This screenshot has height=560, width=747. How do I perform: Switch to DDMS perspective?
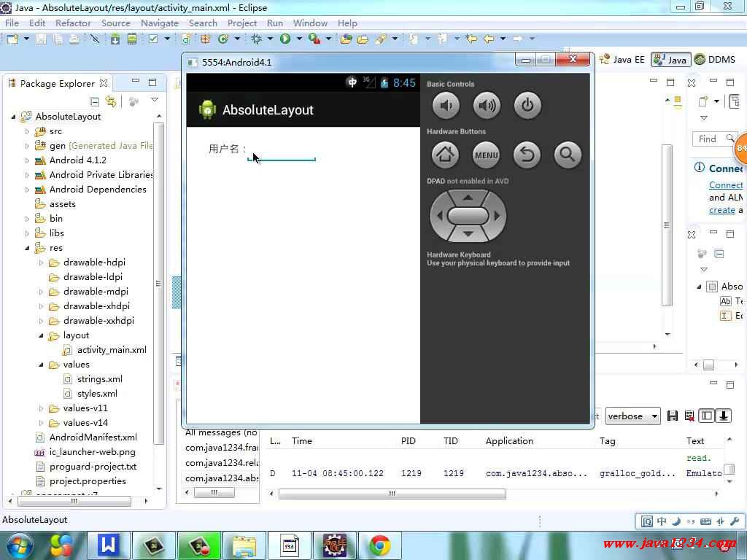(x=715, y=60)
